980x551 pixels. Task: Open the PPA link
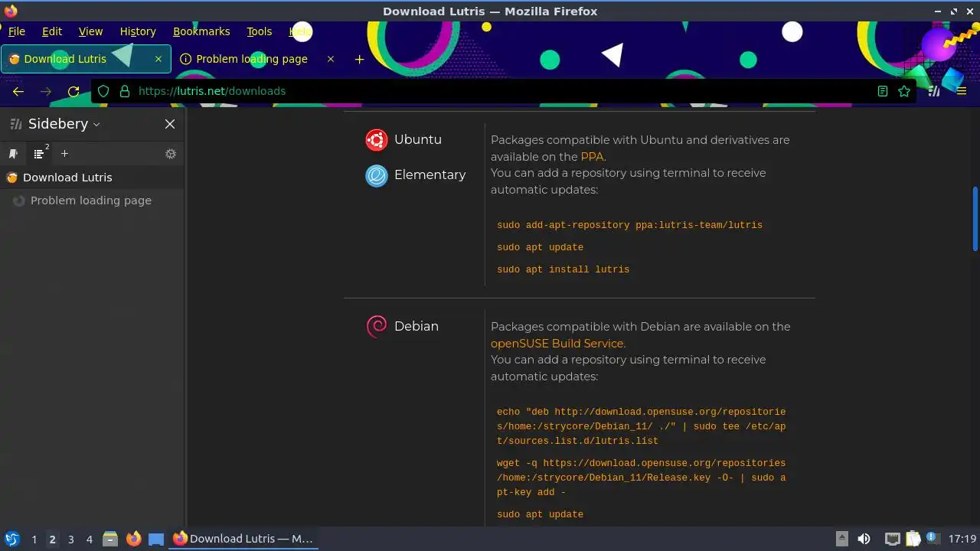[592, 157]
